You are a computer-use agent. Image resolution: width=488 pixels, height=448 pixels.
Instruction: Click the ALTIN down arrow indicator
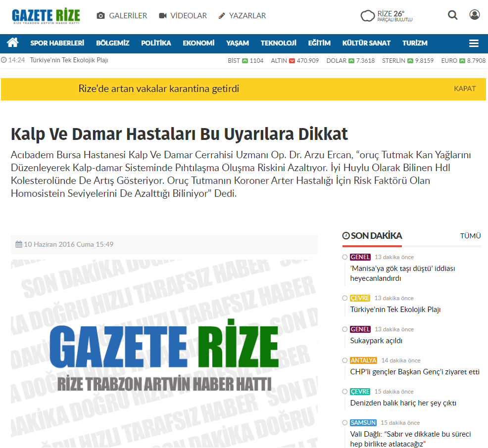[292, 61]
